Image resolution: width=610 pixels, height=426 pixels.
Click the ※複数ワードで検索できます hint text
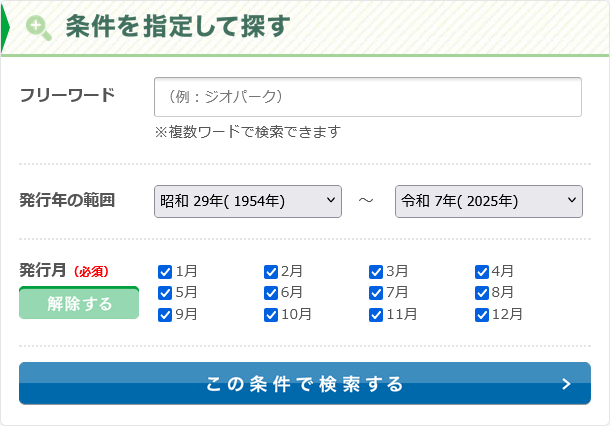(x=247, y=132)
